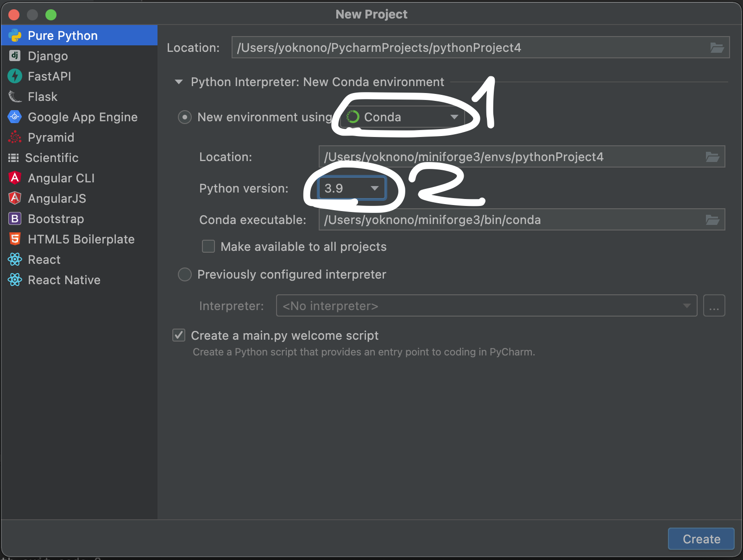Edit the project Location path field
The height and width of the screenshot is (560, 743).
(x=480, y=48)
